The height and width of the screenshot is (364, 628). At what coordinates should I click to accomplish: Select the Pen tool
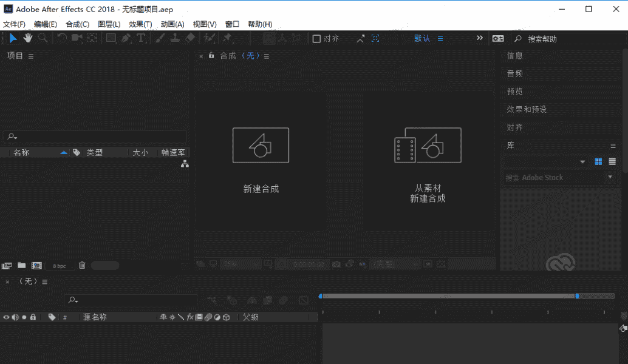(126, 38)
